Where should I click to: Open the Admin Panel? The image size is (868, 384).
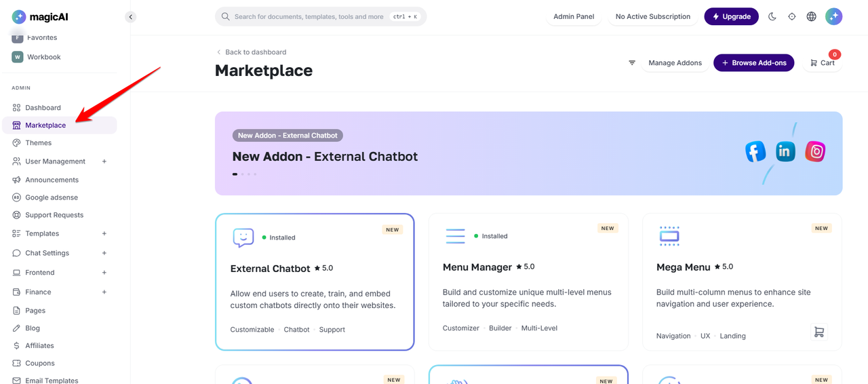[x=574, y=16]
